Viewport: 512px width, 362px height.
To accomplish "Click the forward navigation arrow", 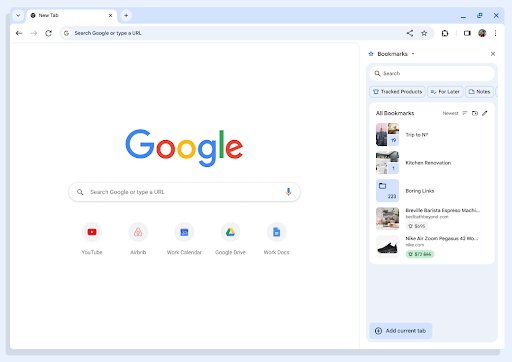I will (x=34, y=33).
